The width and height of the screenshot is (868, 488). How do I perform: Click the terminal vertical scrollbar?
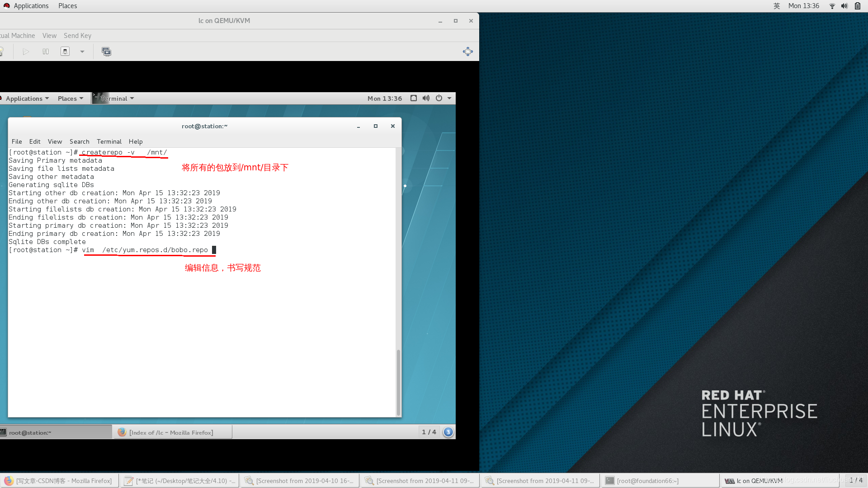(398, 382)
